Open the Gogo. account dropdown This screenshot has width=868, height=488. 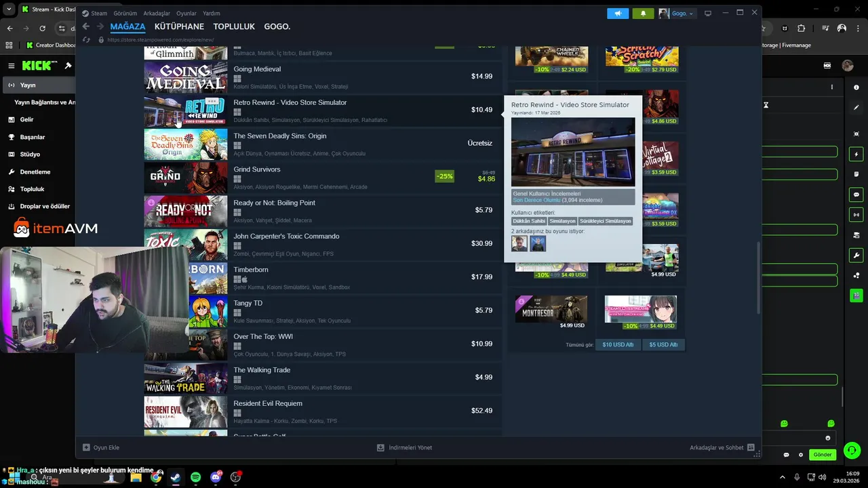click(x=677, y=13)
